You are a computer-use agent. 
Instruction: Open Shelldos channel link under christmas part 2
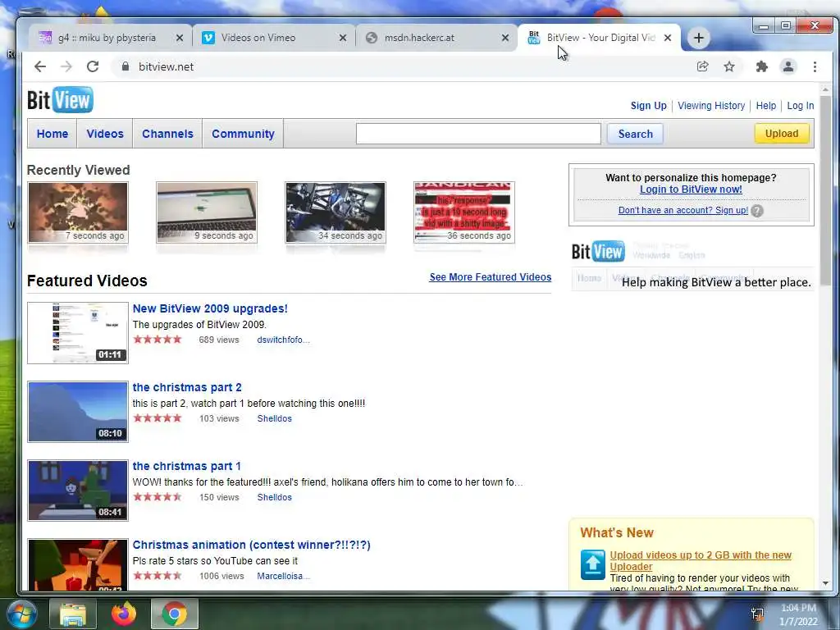pyautogui.click(x=274, y=418)
